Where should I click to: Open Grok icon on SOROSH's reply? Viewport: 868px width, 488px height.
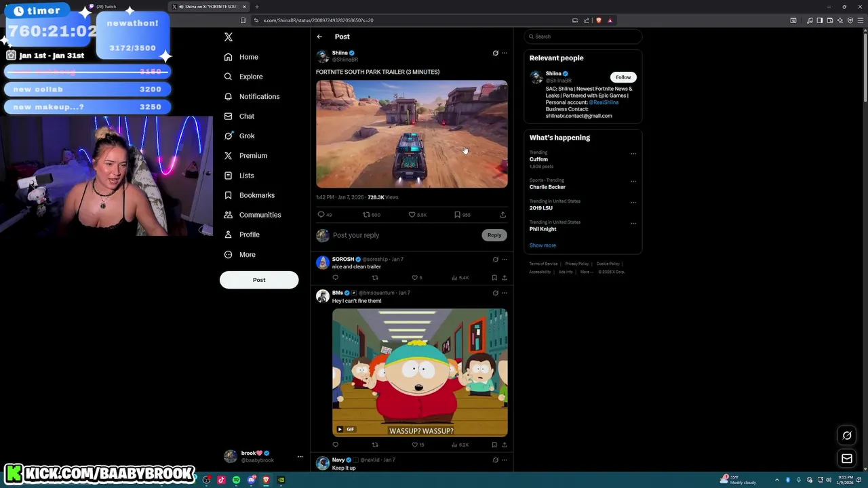tap(495, 259)
